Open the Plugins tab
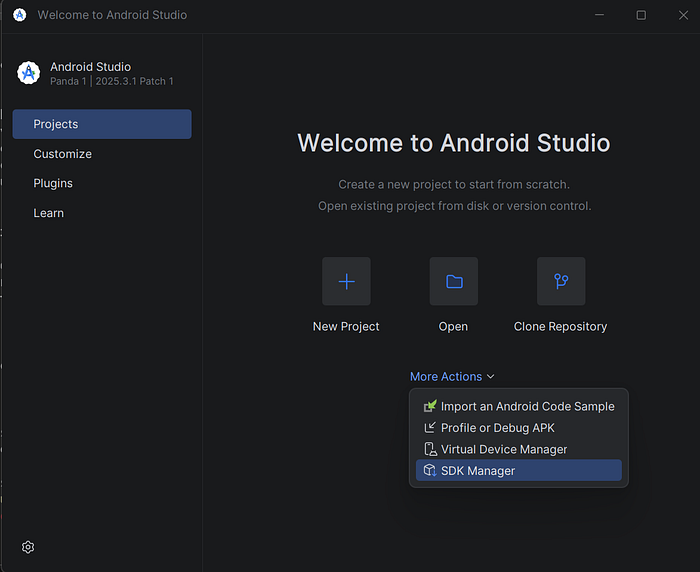Viewport: 700px width, 572px height. pos(102,183)
